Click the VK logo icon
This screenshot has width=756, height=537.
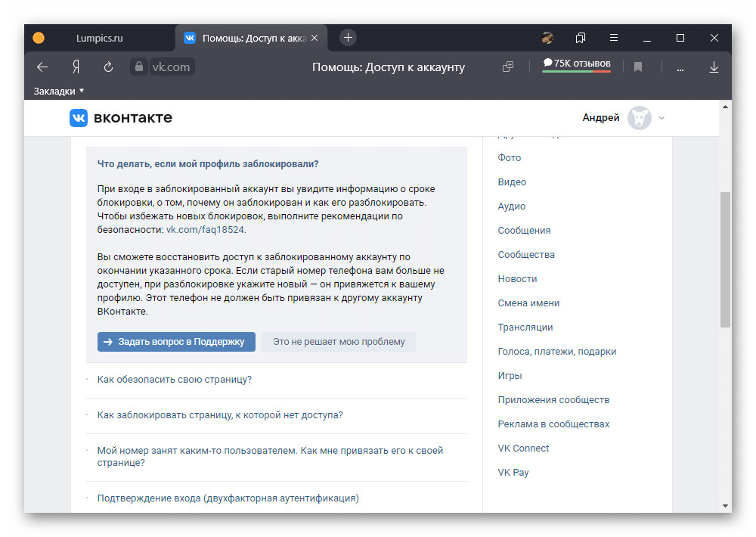coord(79,118)
